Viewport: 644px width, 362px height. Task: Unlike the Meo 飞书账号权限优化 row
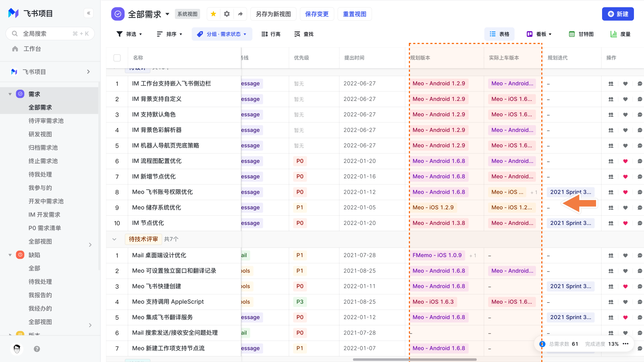[625, 192]
